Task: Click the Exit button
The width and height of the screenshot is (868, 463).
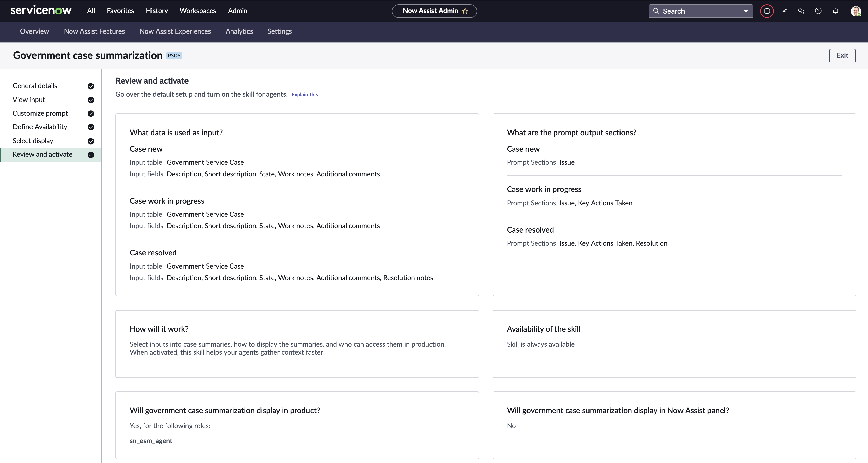Action: coord(842,56)
